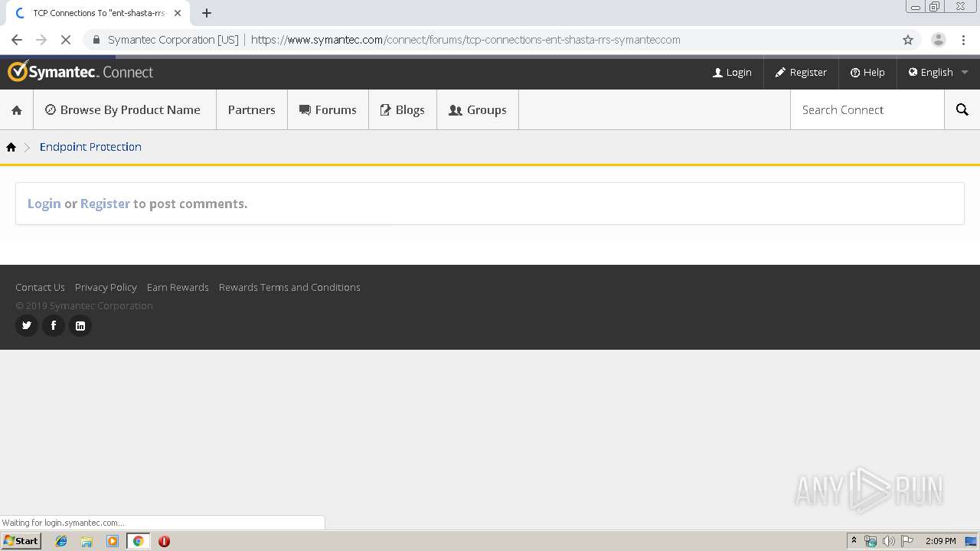Image resolution: width=980 pixels, height=551 pixels.
Task: Open a new tab with the plus button
Action: tap(207, 13)
